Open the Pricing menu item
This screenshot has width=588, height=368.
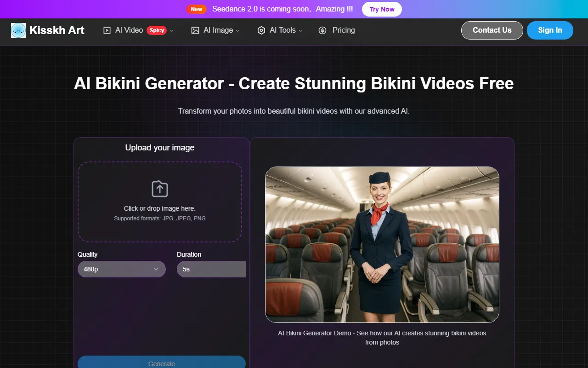click(x=343, y=30)
